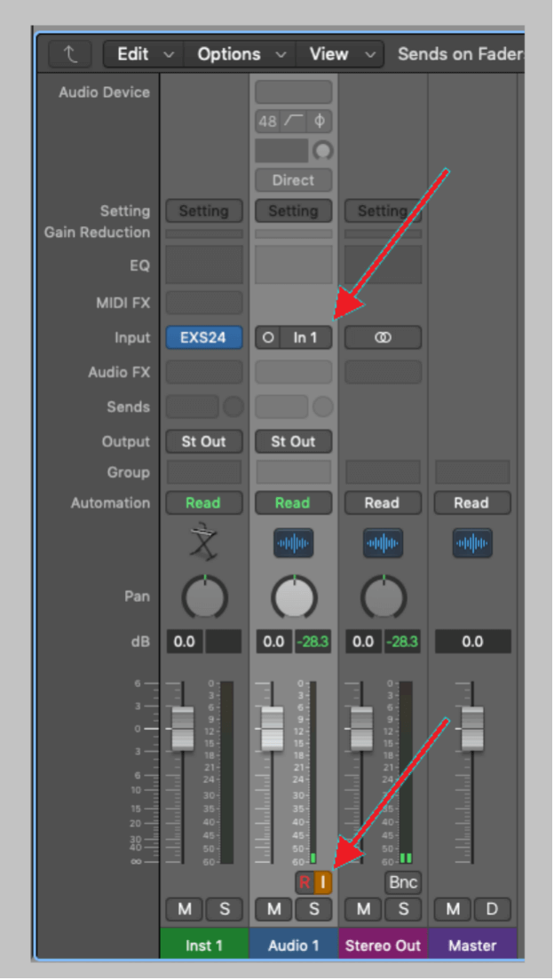This screenshot has height=980, width=554.
Task: Click the Setting button on Inst 1
Action: 203,211
